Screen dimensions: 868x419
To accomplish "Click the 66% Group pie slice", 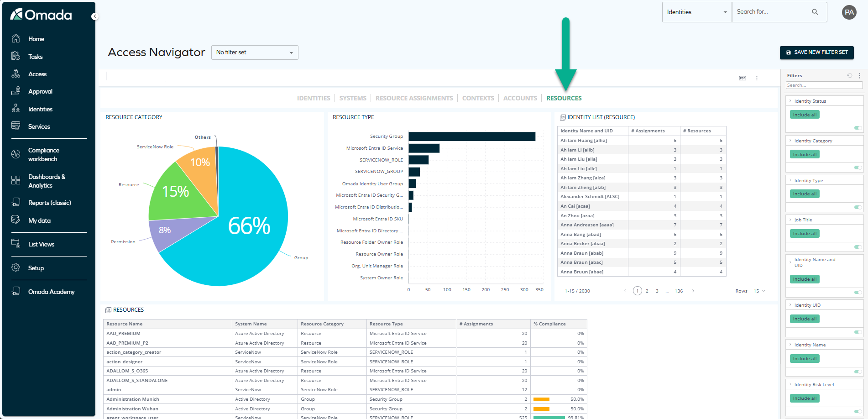I will click(x=249, y=226).
